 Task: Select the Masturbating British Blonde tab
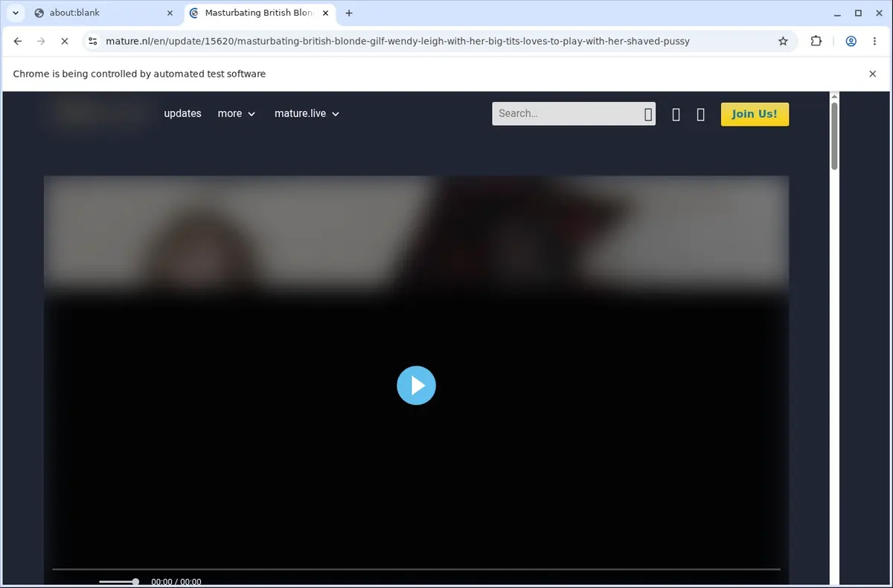pos(259,13)
